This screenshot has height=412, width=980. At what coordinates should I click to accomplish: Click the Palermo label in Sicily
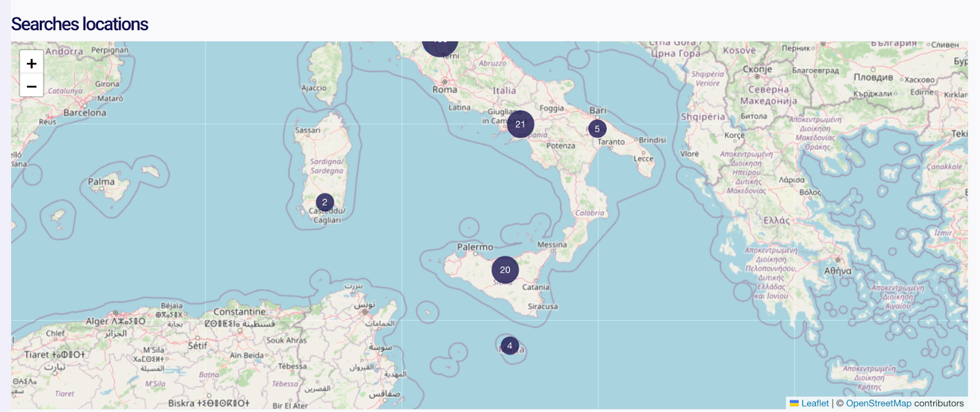tap(475, 247)
